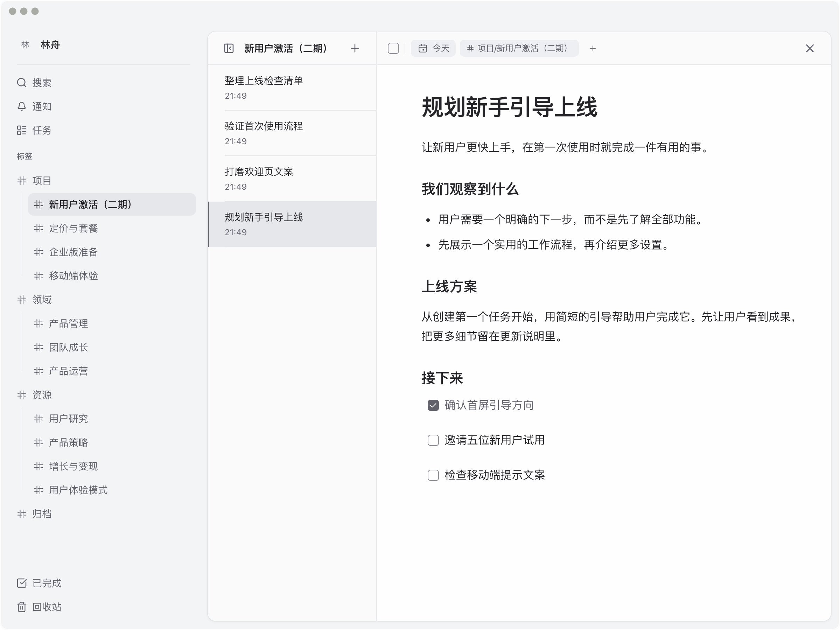Click the hash icon beside 定价与套餐
Screen dimensions: 840x630
(x=38, y=228)
